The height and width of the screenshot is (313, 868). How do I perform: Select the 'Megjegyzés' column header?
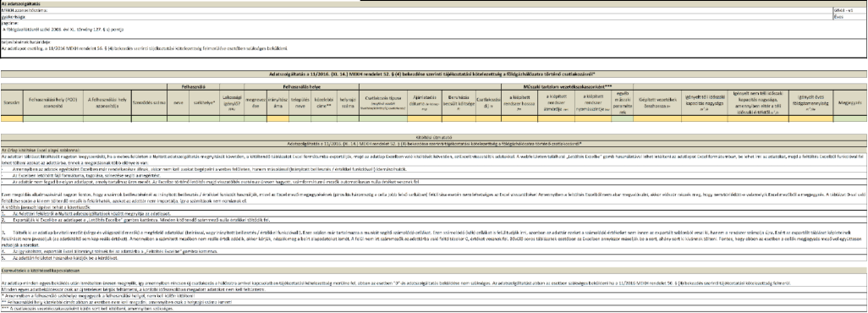pyautogui.click(x=850, y=102)
